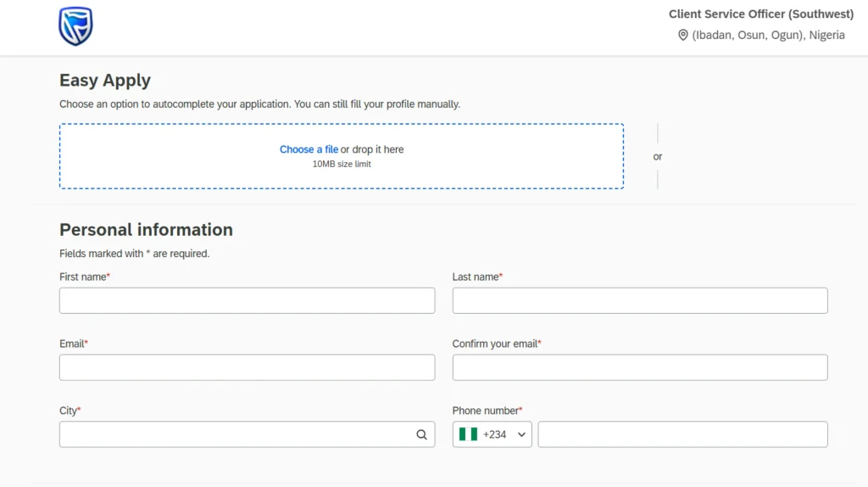Click the (Ibadan, Osun, Ogun), Nigeria location text
This screenshot has height=487, width=868.
[x=768, y=35]
